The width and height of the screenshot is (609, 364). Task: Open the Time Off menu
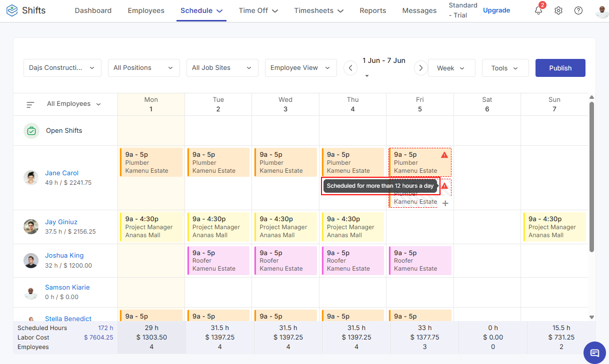(258, 10)
